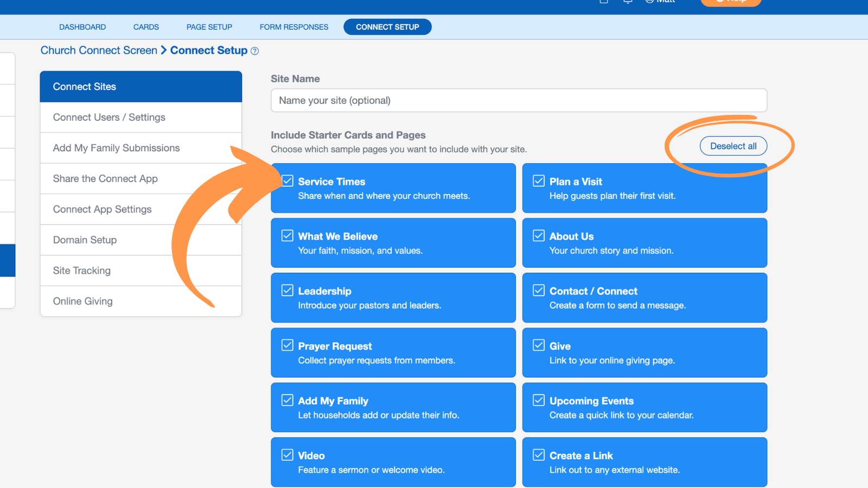Click the 'Service Times' card title
The image size is (868, 488).
(x=331, y=182)
